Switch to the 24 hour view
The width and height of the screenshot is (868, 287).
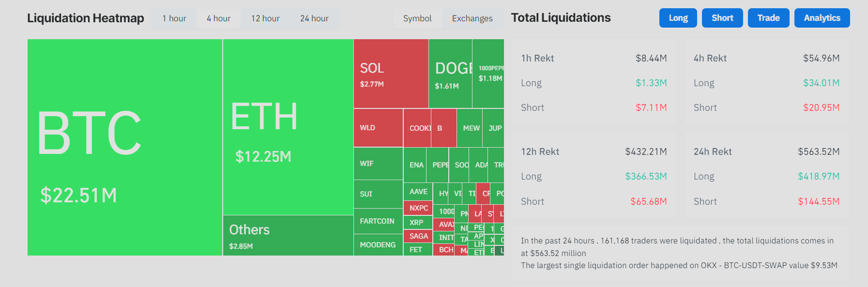click(x=315, y=18)
